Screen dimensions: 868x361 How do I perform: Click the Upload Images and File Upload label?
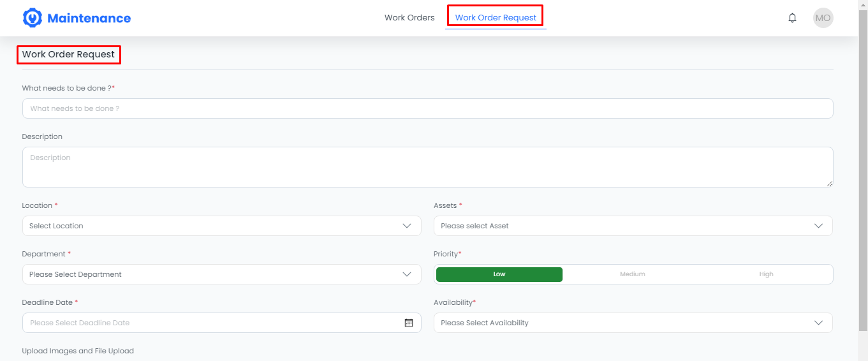78,351
